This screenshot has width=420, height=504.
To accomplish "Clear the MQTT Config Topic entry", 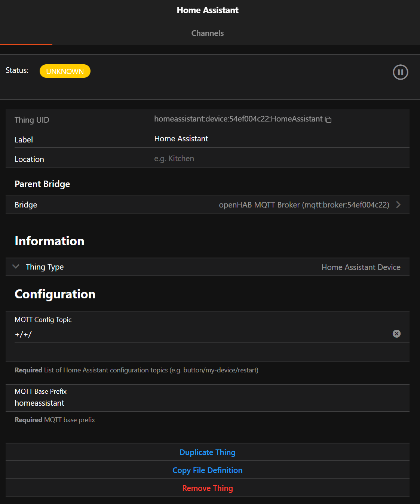I will [396, 334].
